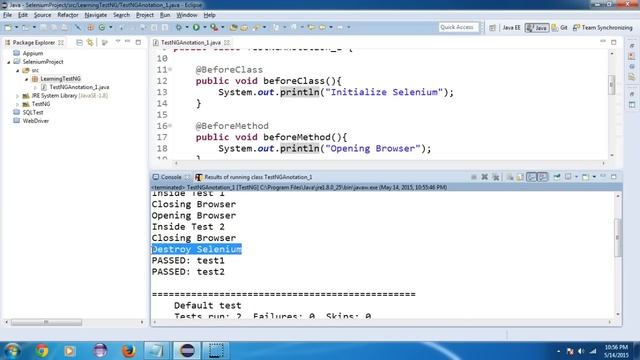
Task: Open the External Tools dropdown arrow
Action: tap(222, 27)
